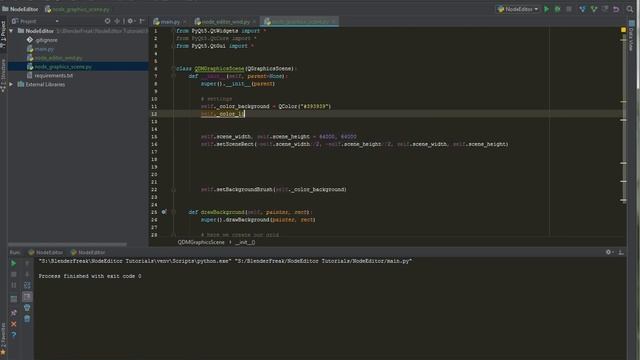The width and height of the screenshot is (640, 360).
Task: Toggle soft-wrap in the Run panel
Action: tap(27, 285)
